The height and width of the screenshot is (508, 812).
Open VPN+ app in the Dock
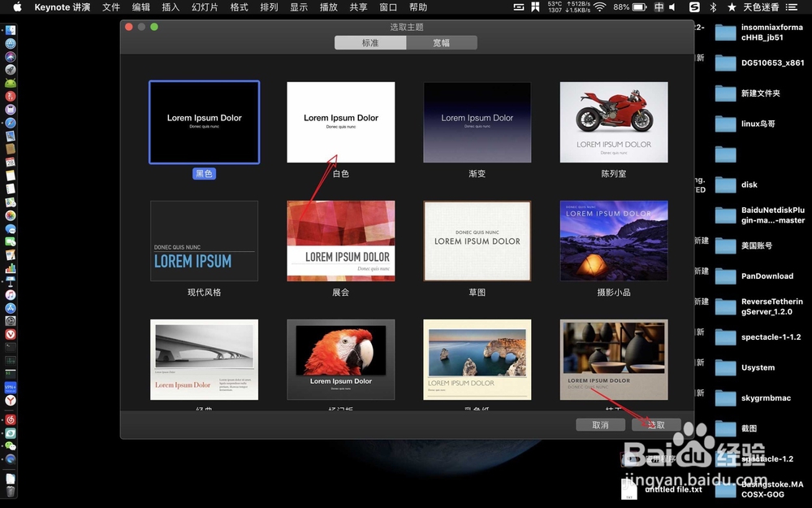(x=11, y=387)
